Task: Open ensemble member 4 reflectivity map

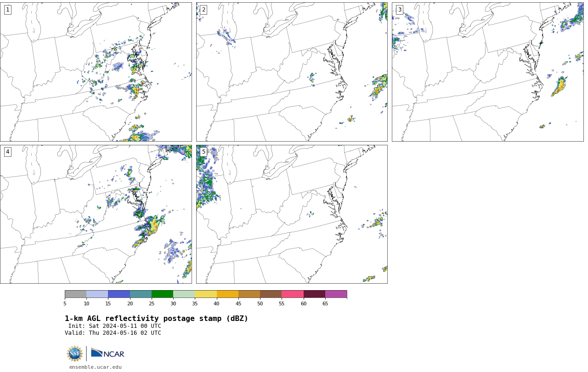Action: (x=96, y=214)
